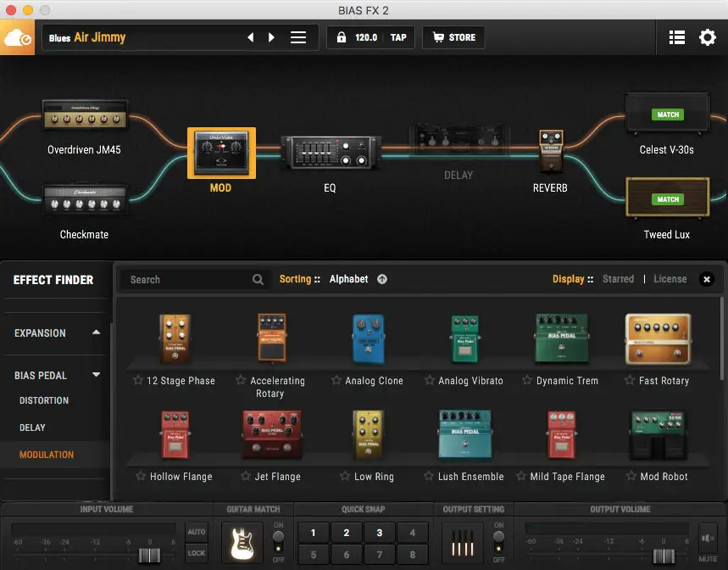Open settings with the gear icon
Viewport: 728px width, 570px height.
(x=707, y=38)
